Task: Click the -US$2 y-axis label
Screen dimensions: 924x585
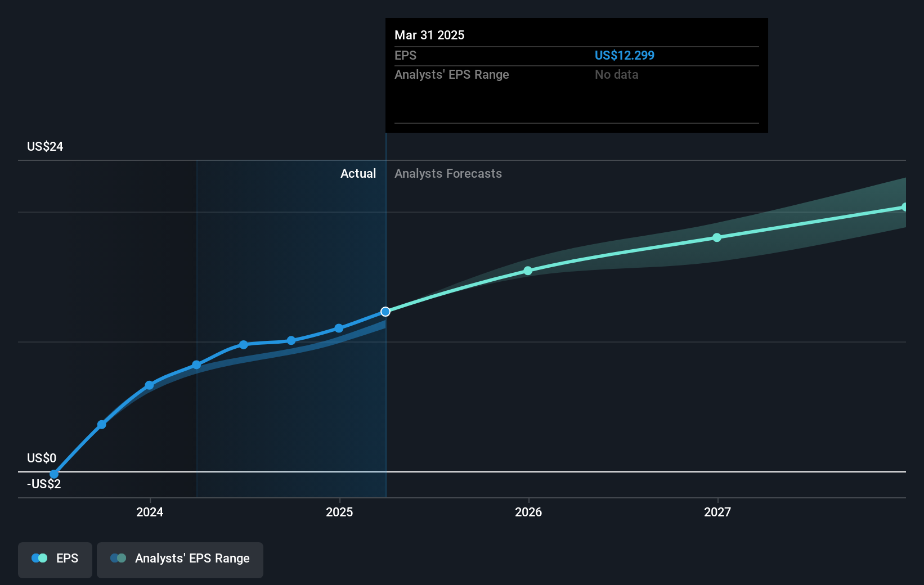Action: tap(44, 484)
